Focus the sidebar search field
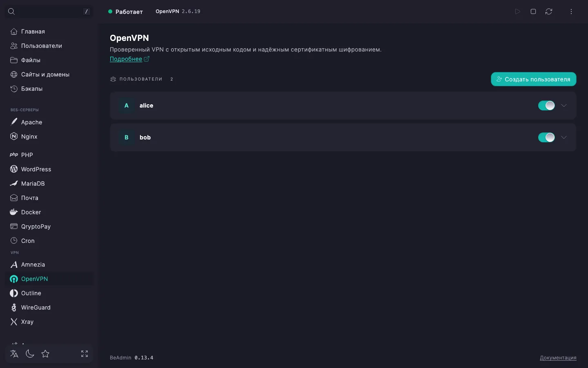588x368 pixels. coord(49,11)
